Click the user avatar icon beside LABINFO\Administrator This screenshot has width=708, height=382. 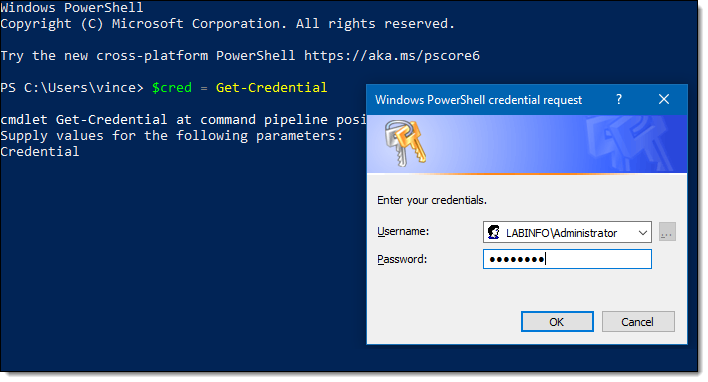(x=494, y=232)
